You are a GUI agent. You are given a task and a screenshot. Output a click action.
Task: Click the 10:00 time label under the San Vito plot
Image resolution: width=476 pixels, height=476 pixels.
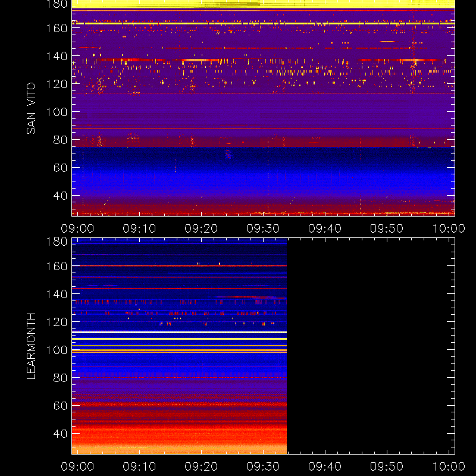click(449, 228)
